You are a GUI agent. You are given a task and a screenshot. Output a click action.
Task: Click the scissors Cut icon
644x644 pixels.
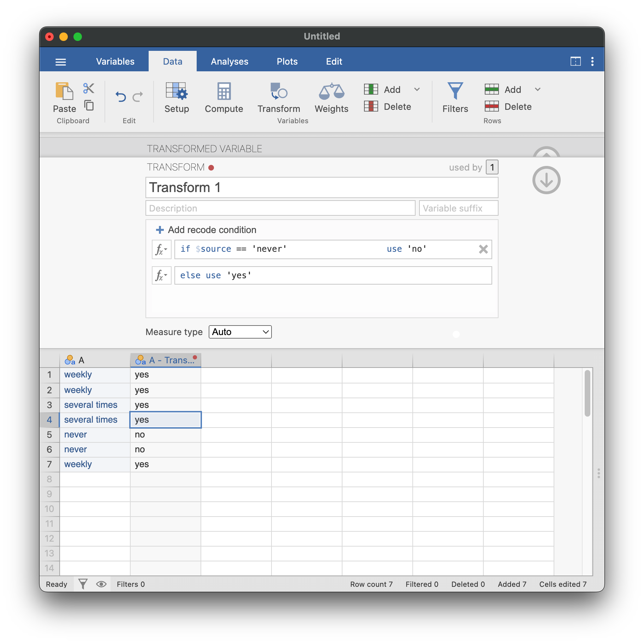89,88
